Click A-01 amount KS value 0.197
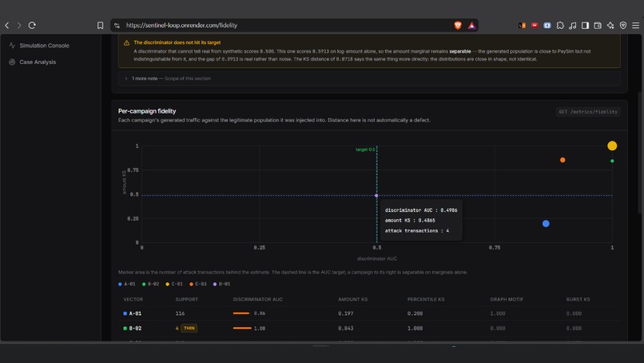 click(x=346, y=313)
